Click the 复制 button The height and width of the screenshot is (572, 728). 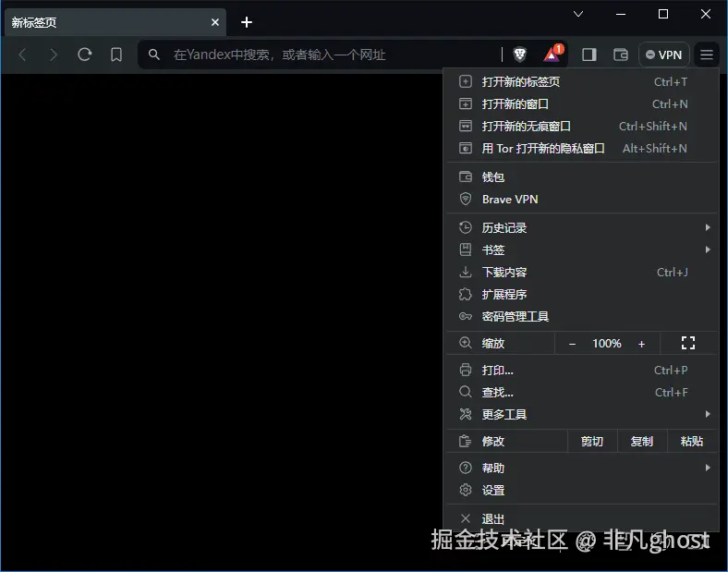[642, 441]
